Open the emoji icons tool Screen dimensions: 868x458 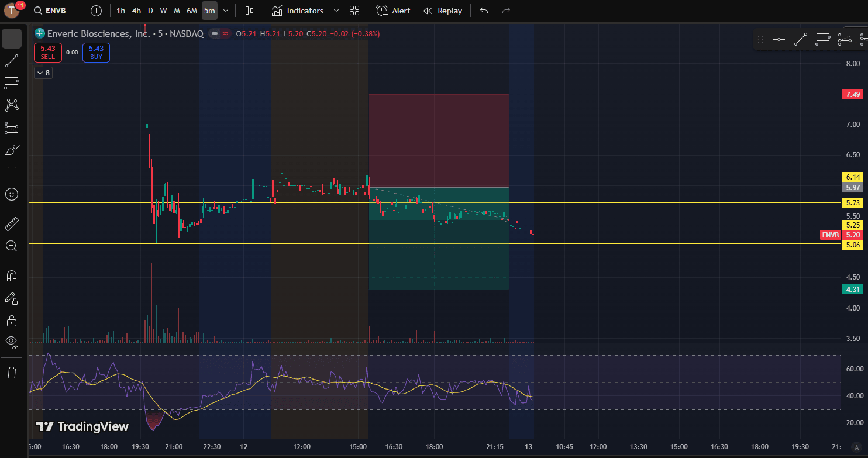tap(12, 194)
